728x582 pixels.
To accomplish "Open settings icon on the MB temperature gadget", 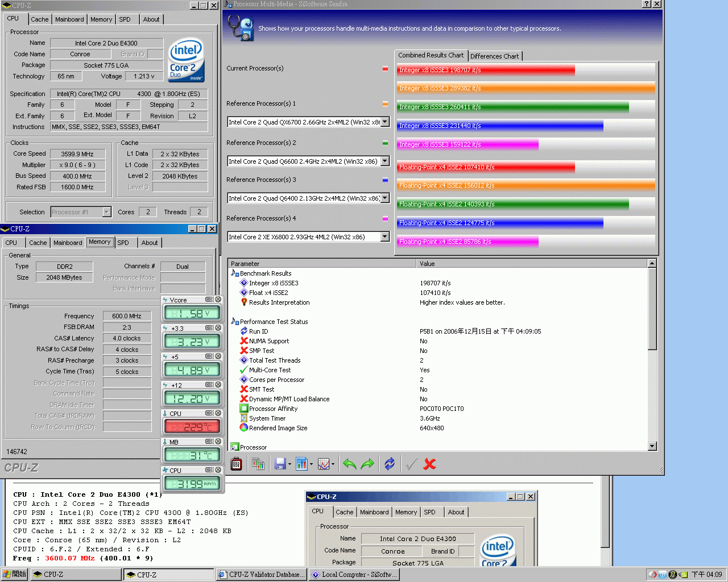I will 209,442.
